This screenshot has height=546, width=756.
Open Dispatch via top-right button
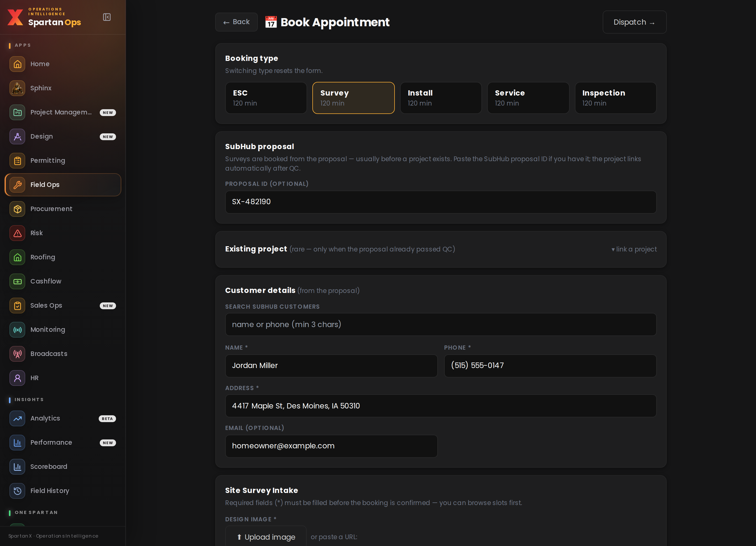pos(634,22)
